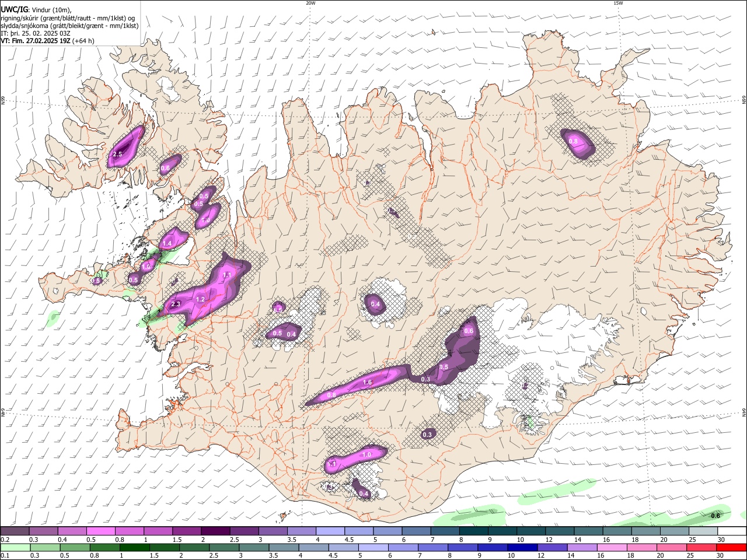The height and width of the screenshot is (560, 747).
Task: Pick bright pink swatch at 0.5 upper legend
Action: (x=101, y=531)
